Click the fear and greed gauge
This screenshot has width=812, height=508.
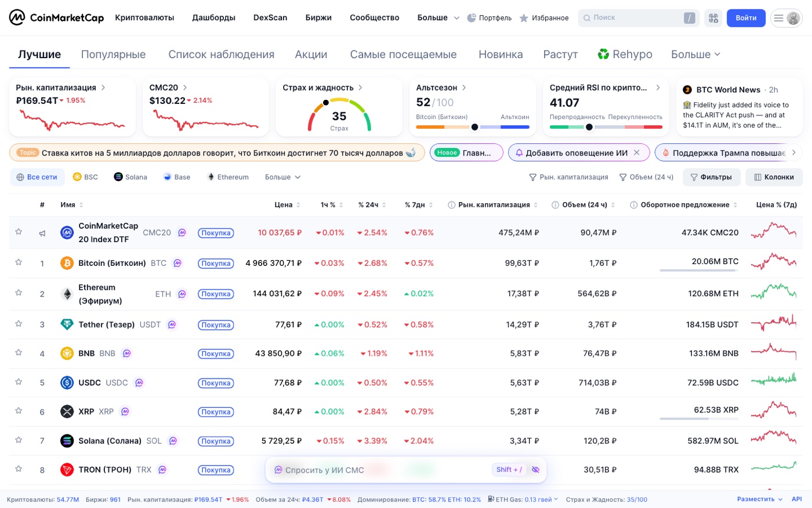[x=339, y=115]
